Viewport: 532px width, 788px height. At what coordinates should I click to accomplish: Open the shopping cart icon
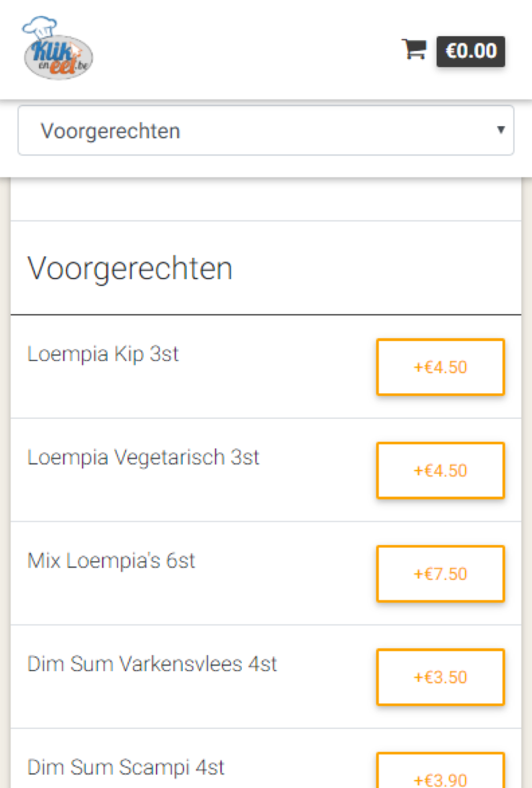pos(414,49)
